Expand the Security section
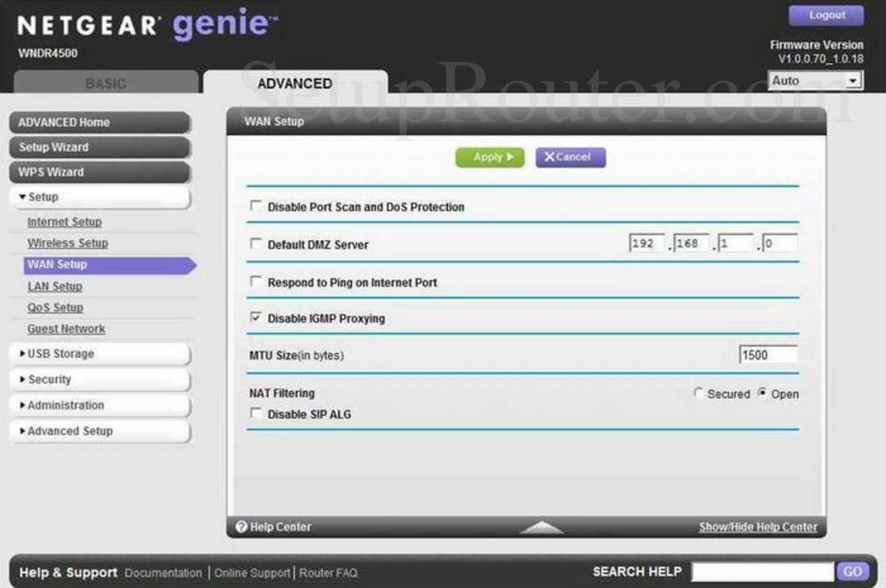This screenshot has width=886, height=588. click(50, 379)
